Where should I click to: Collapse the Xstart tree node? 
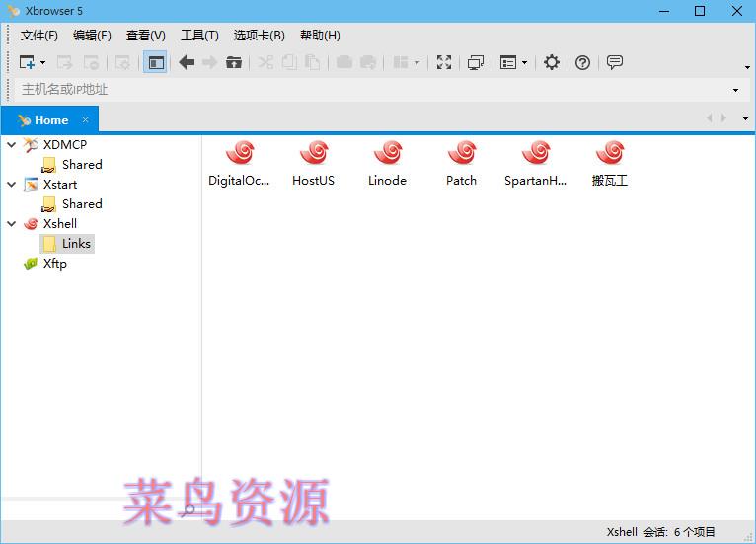(x=12, y=185)
